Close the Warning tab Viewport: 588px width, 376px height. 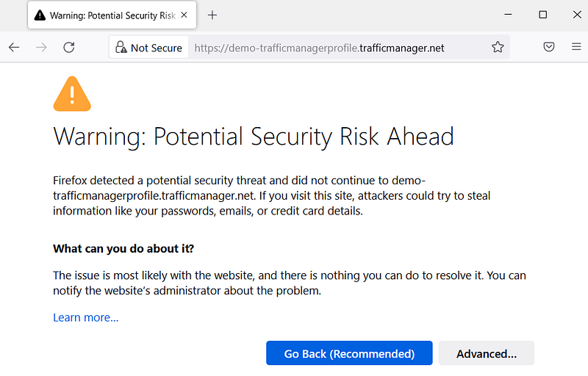point(184,15)
